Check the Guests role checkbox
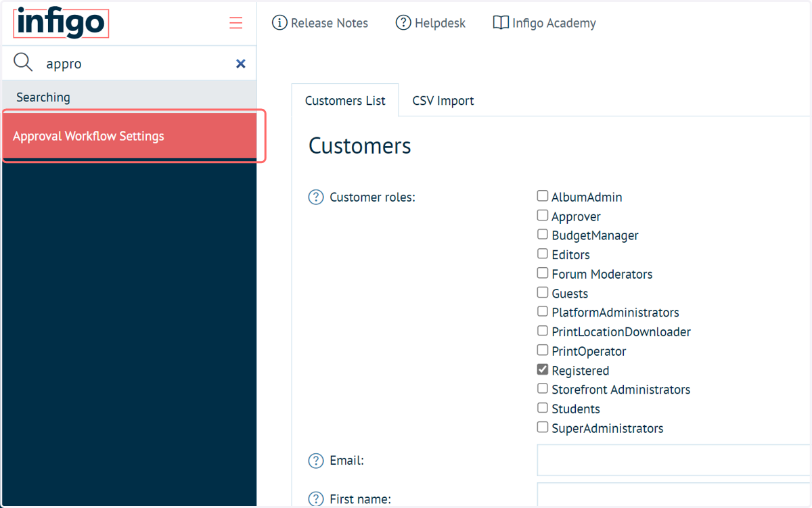The width and height of the screenshot is (812, 508). (543, 292)
